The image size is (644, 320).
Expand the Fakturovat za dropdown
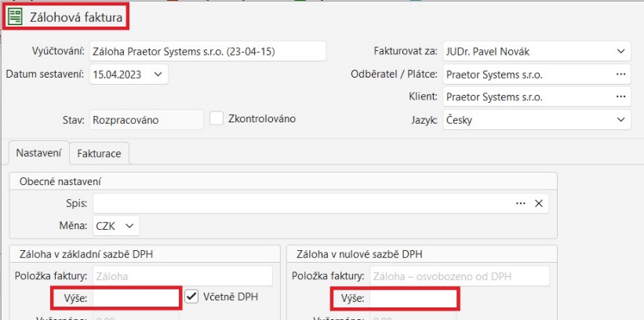click(x=621, y=52)
